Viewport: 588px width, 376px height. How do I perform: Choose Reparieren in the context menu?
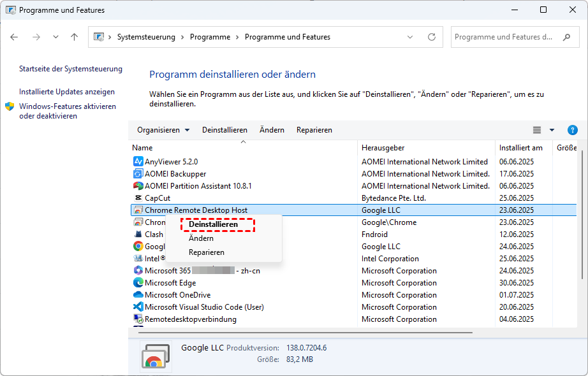pos(206,252)
